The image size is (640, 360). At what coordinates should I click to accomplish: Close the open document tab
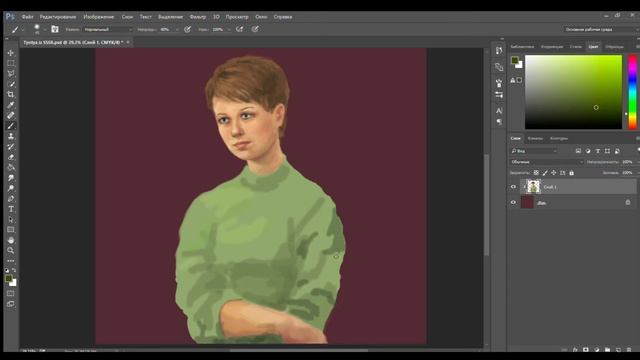click(128, 42)
